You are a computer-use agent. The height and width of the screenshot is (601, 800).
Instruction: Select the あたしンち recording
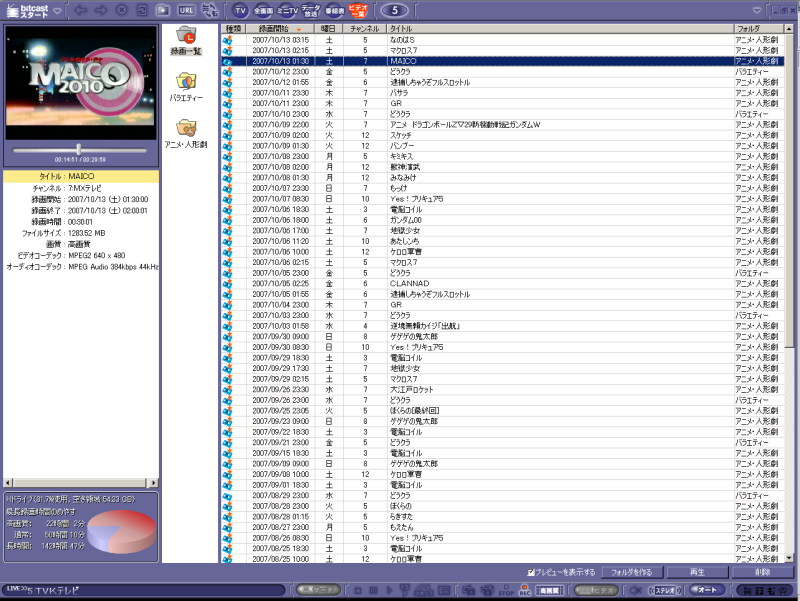click(x=503, y=241)
